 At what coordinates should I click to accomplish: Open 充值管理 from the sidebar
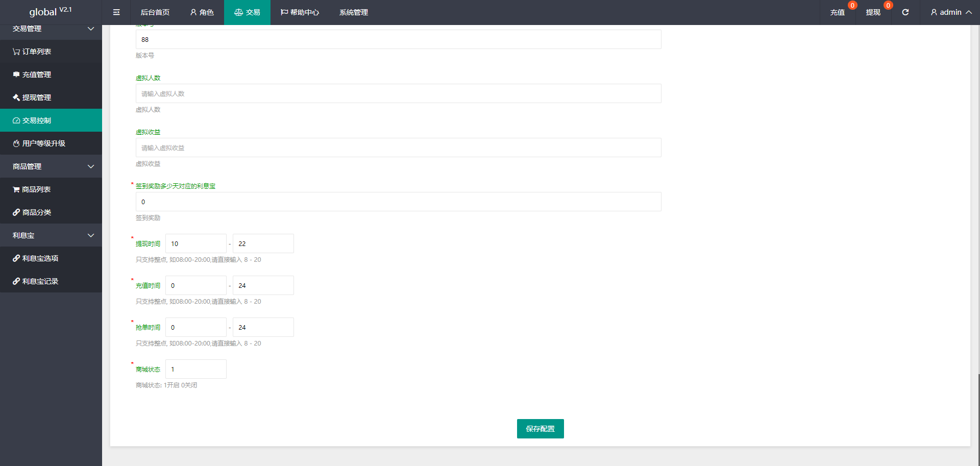tap(51, 75)
